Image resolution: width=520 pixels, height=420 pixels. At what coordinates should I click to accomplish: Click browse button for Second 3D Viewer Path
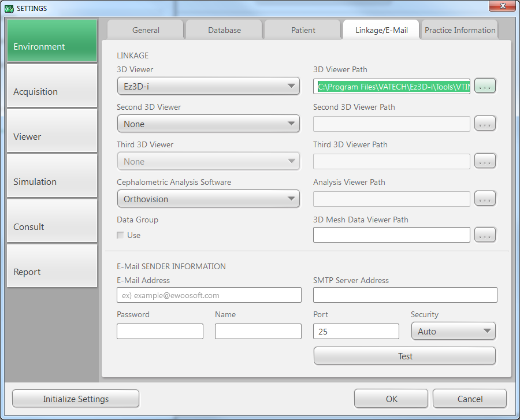485,124
